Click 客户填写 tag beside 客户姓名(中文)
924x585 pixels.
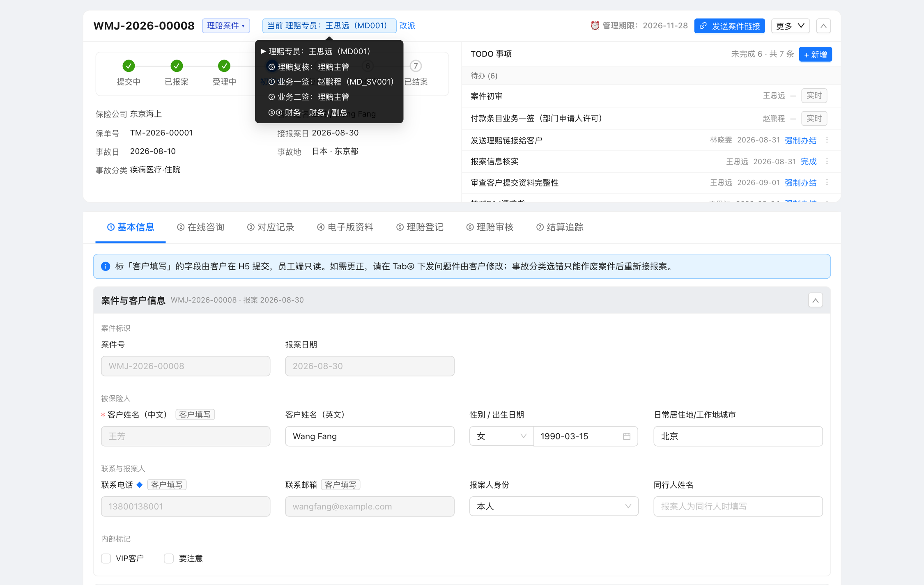pos(195,415)
